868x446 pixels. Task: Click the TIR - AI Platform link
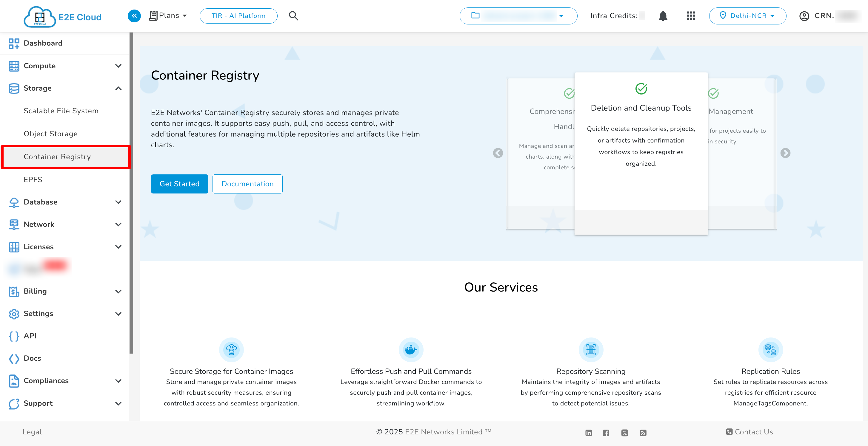pyautogui.click(x=238, y=16)
